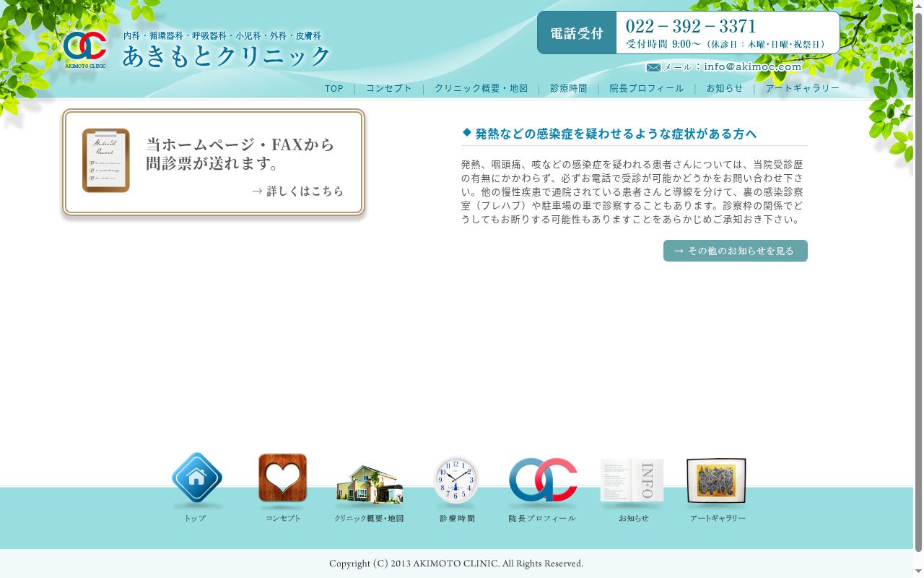Screen dimensions: 924x578
Task: Click the clipboard medical record icon
Action: pos(106,160)
